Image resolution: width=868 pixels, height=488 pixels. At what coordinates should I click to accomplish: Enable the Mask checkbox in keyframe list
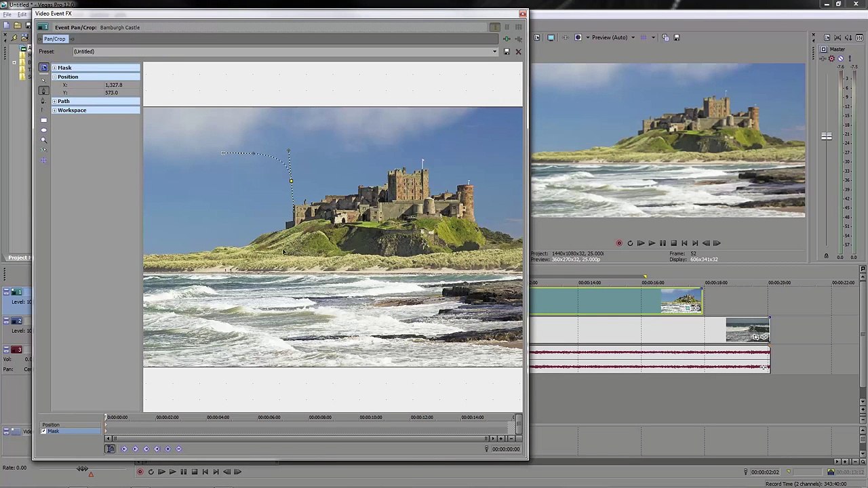click(x=44, y=431)
